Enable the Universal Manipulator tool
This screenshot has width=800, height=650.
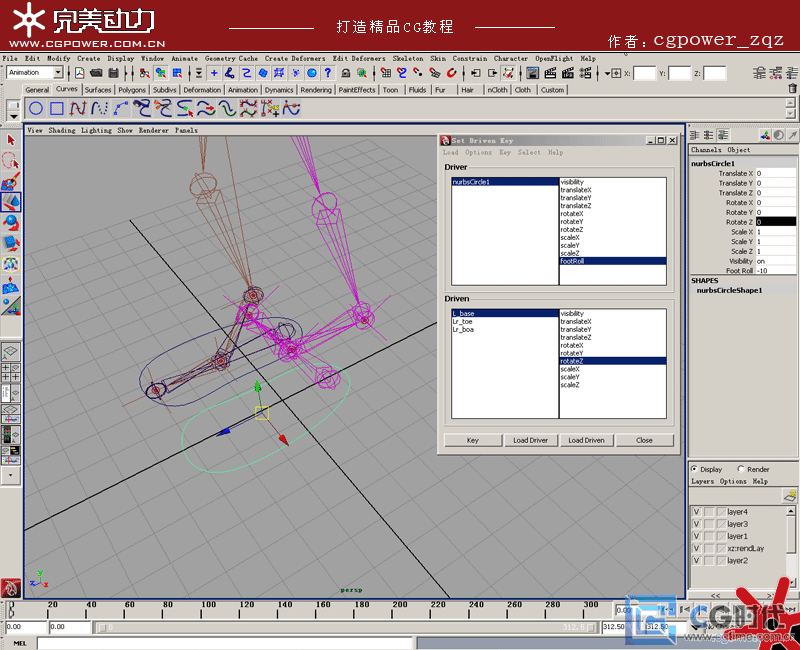tap(11, 264)
